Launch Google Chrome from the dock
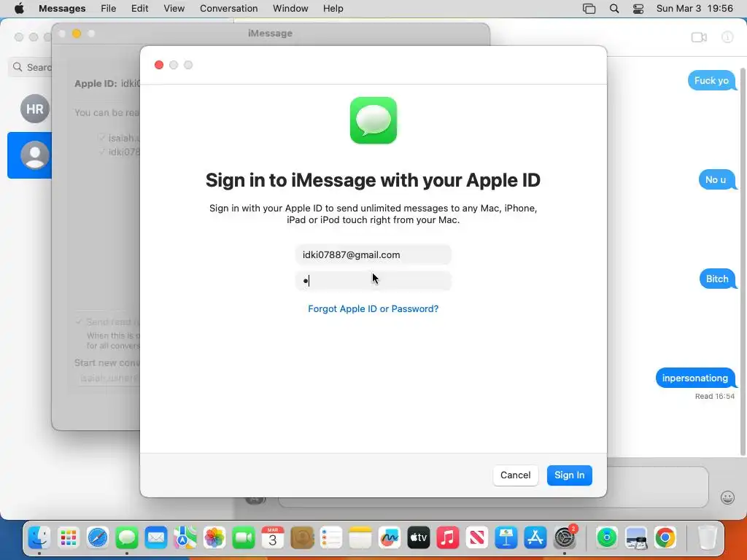The height and width of the screenshot is (560, 747). tap(665, 538)
